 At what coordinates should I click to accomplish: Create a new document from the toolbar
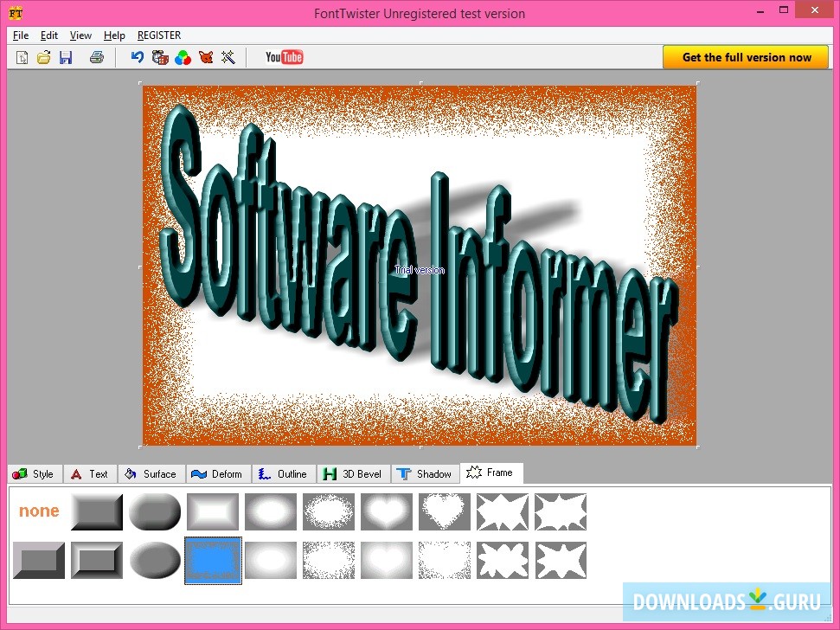pyautogui.click(x=22, y=57)
